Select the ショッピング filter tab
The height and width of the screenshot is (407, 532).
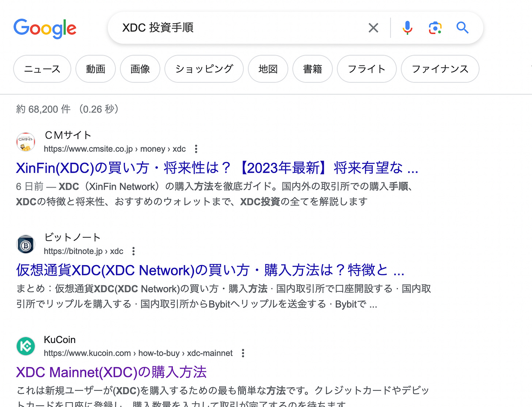click(204, 69)
